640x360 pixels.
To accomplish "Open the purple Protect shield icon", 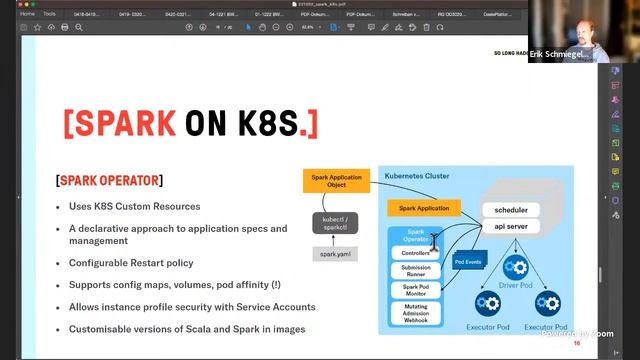I will (x=616, y=200).
